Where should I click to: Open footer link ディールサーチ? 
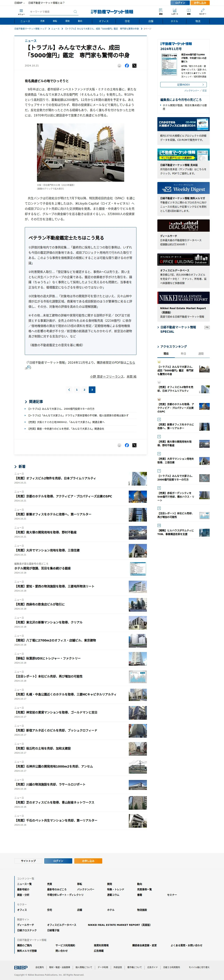pyautogui.click(x=25, y=925)
